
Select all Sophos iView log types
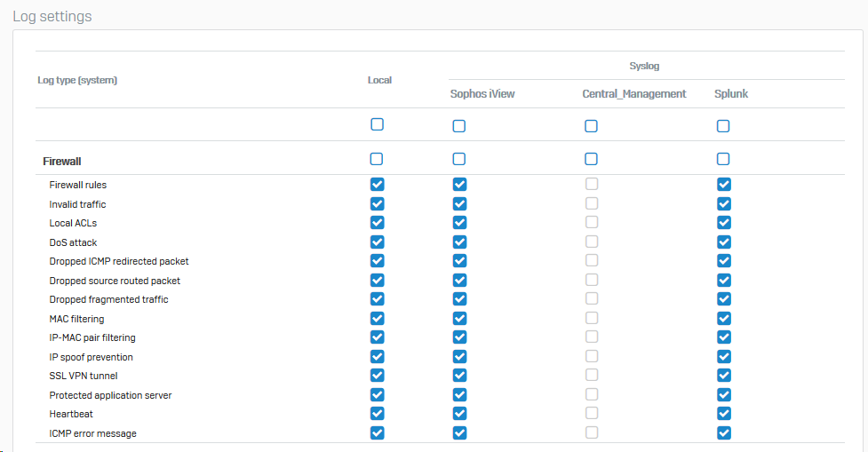[459, 126]
